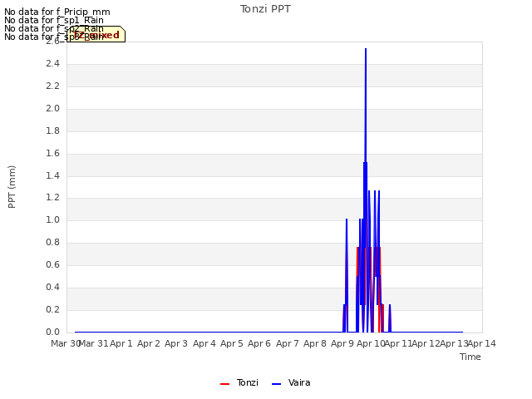Click the 'Tonzi PPT' chart title
This screenshot has height=399, width=532.
point(265,9)
